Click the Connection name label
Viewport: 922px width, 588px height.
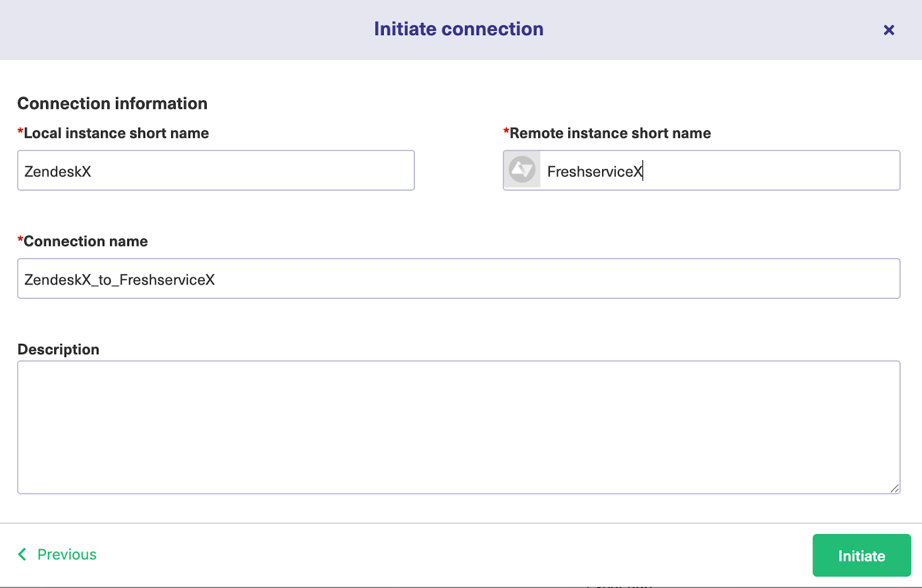pos(86,241)
